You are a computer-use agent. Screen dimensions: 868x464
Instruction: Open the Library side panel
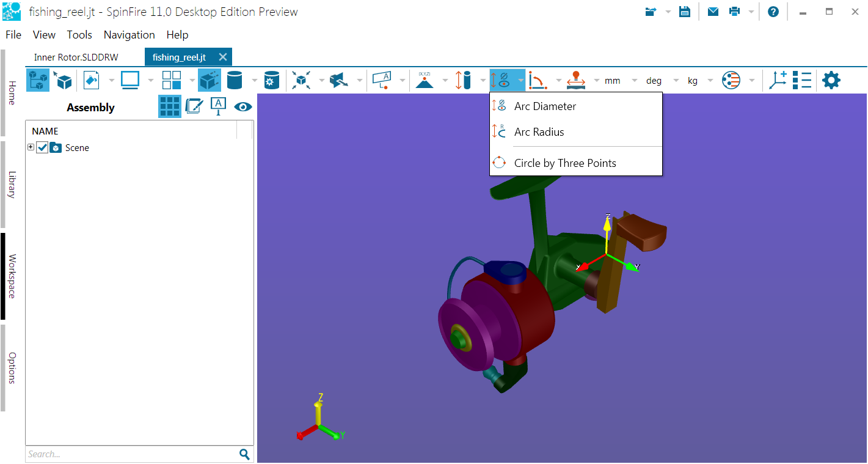coord(11,185)
